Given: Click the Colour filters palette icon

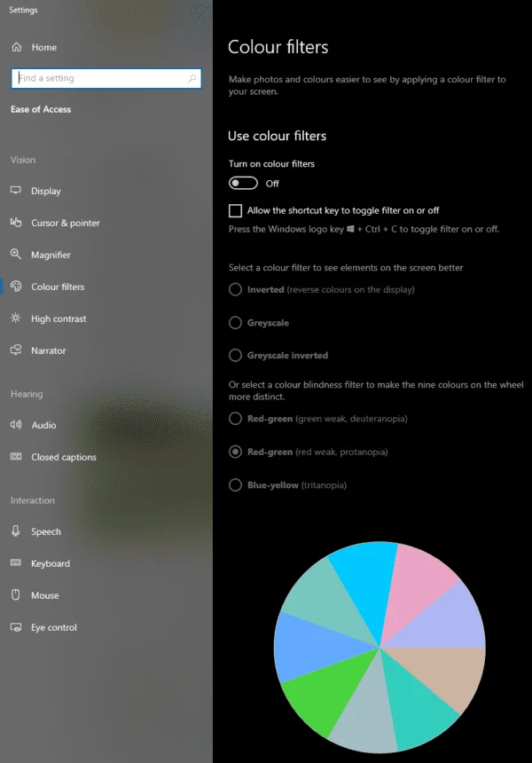Looking at the screenshot, I should tap(16, 286).
